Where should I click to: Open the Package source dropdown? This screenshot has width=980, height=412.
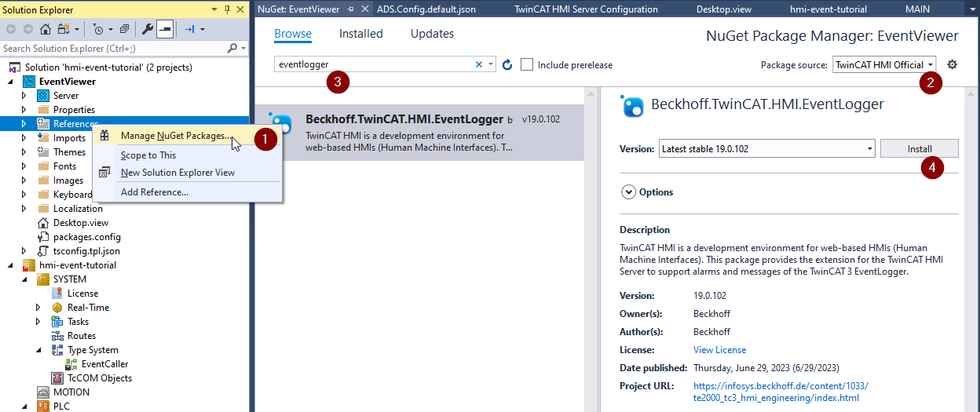coord(884,65)
